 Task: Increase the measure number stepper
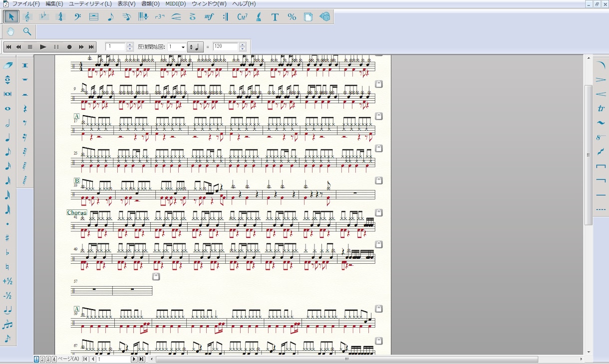coord(130,45)
